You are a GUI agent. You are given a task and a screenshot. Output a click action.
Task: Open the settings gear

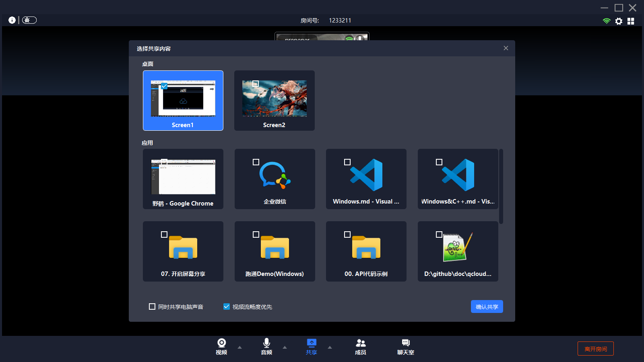tap(619, 21)
